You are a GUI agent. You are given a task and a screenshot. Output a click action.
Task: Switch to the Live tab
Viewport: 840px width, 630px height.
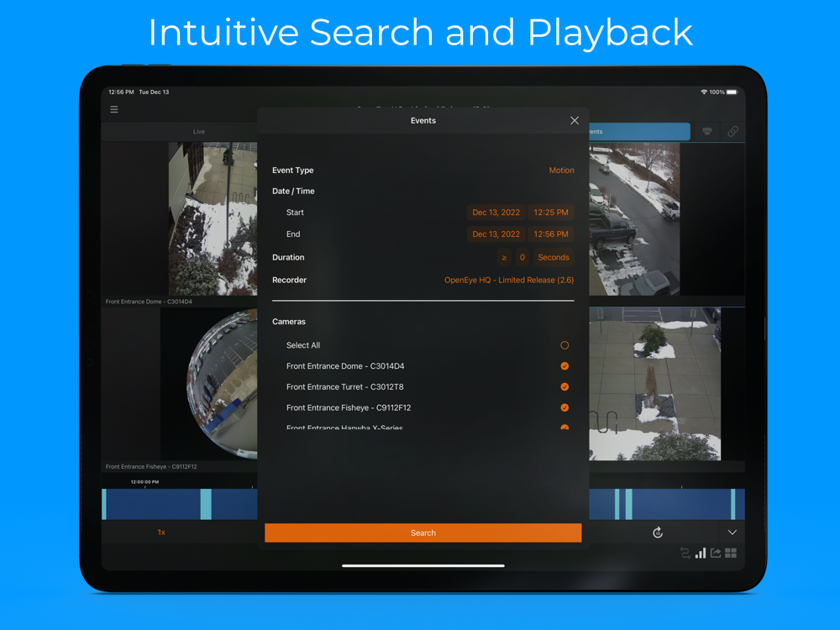coord(199,131)
